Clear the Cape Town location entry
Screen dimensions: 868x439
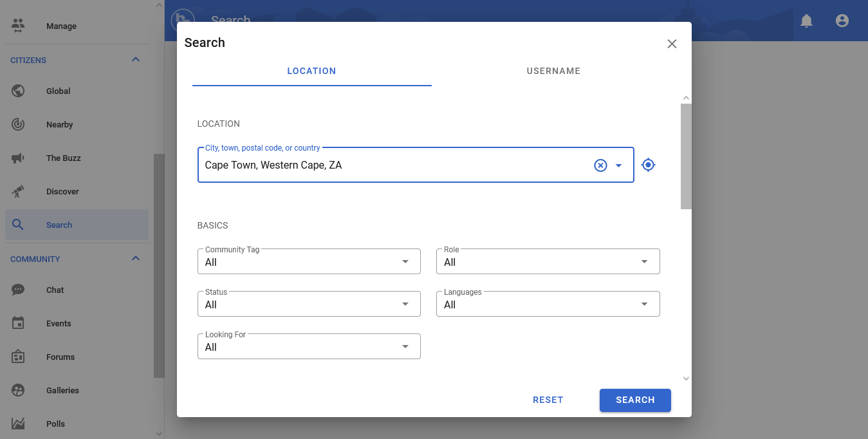point(600,165)
